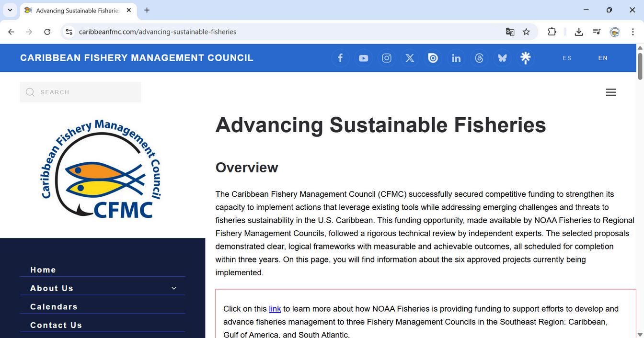Viewport: 644px width, 338px height.
Task: Open a new browser tab
Action: pyautogui.click(x=147, y=10)
